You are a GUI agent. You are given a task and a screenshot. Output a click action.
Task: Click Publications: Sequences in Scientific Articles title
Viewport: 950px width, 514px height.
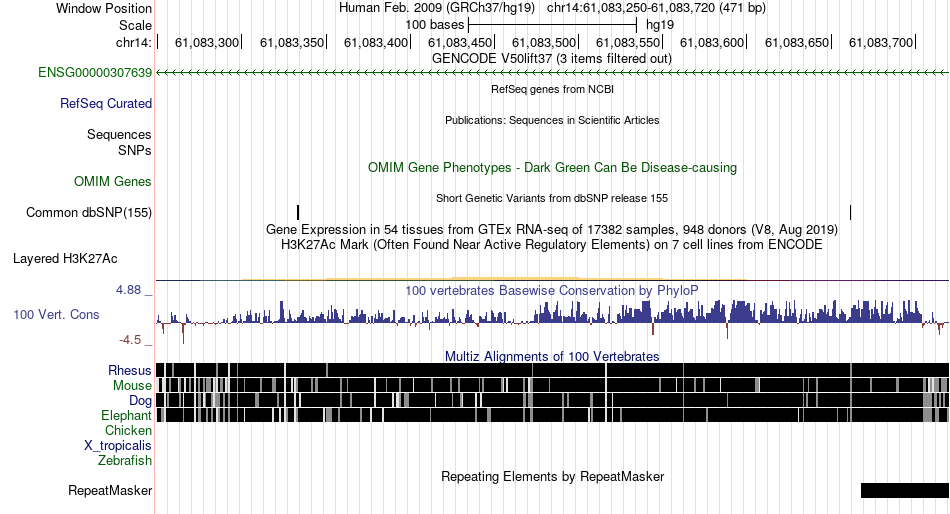click(x=552, y=120)
